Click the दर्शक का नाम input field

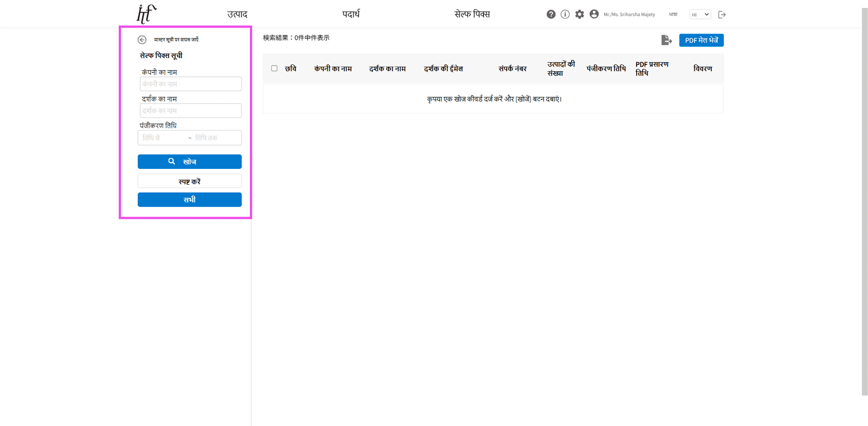(191, 111)
